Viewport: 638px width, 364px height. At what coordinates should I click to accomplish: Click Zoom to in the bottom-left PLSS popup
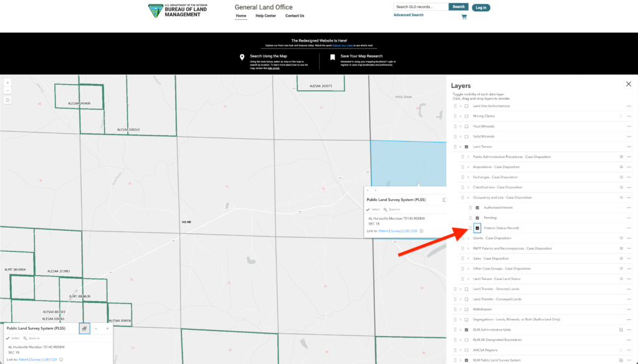point(31,338)
